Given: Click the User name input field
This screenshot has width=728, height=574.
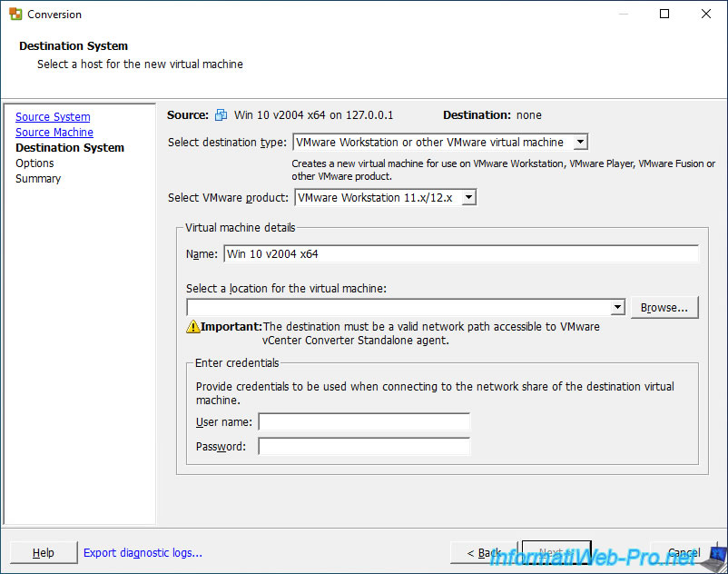Looking at the screenshot, I should 364,421.
